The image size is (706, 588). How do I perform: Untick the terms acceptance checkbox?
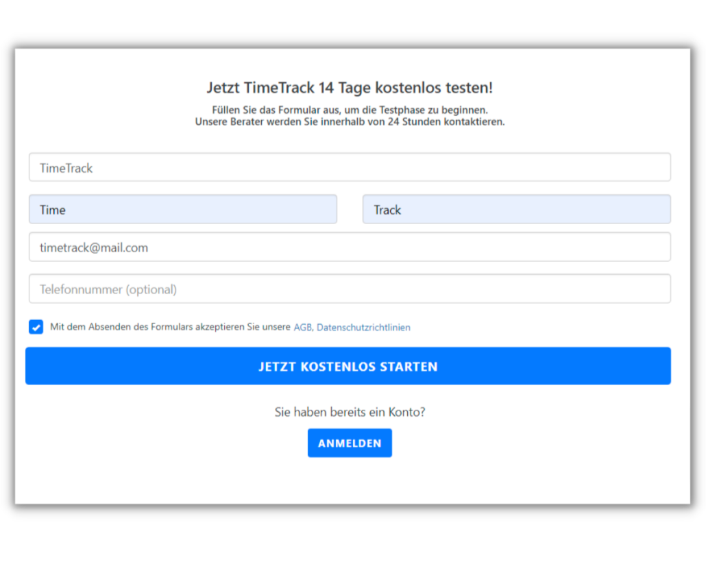[36, 327]
